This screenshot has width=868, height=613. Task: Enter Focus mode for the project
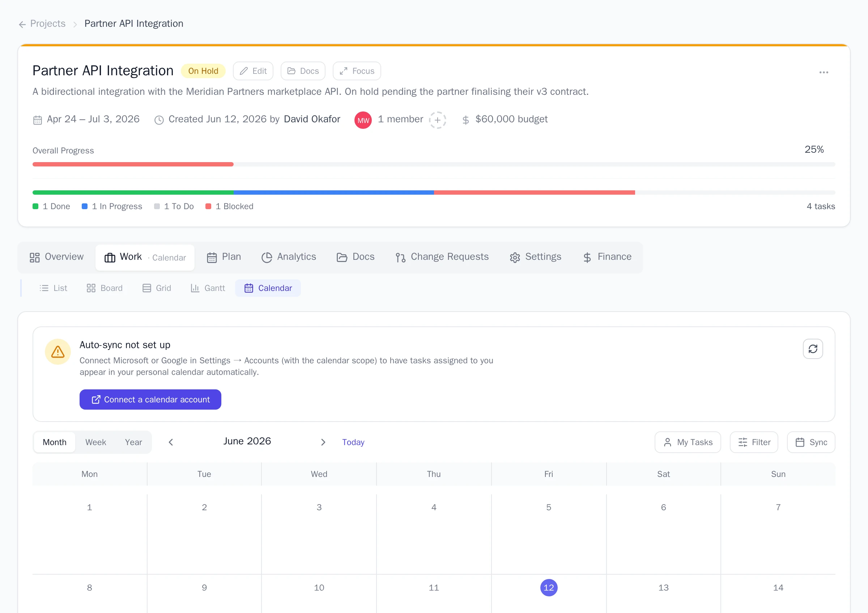click(x=357, y=71)
